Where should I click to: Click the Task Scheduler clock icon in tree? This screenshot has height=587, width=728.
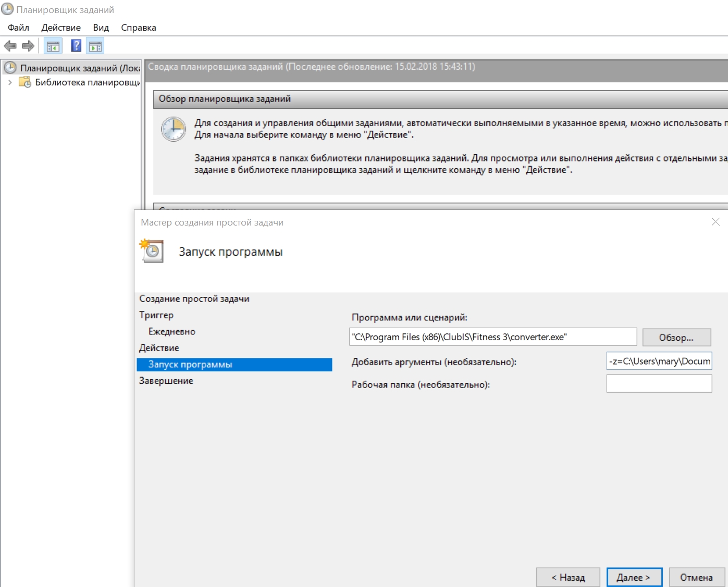(10, 68)
